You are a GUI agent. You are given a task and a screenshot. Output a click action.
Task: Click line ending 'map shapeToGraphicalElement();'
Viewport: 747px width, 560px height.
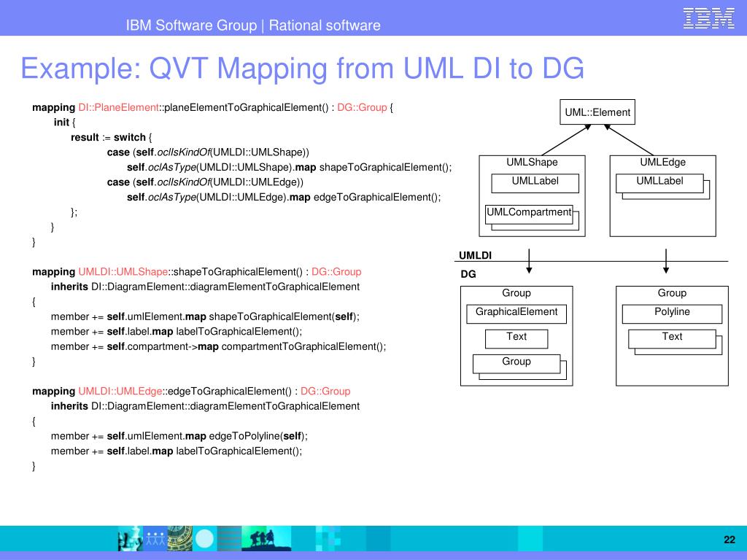(x=289, y=167)
